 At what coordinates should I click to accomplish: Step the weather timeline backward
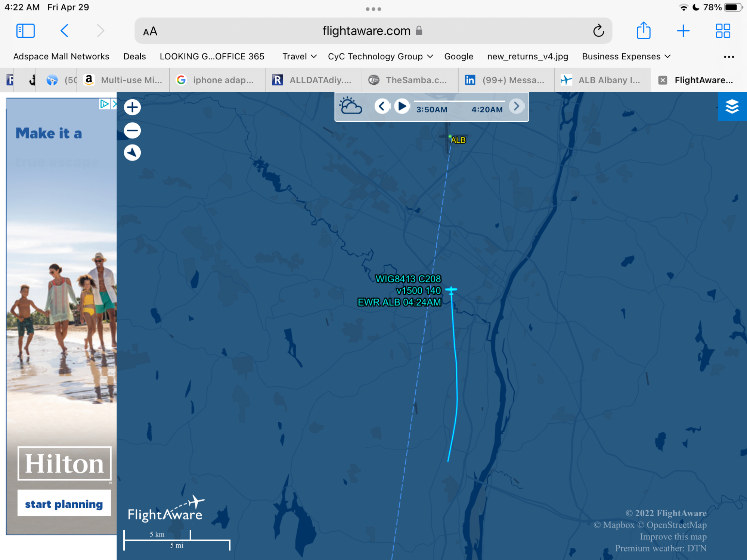(x=382, y=106)
